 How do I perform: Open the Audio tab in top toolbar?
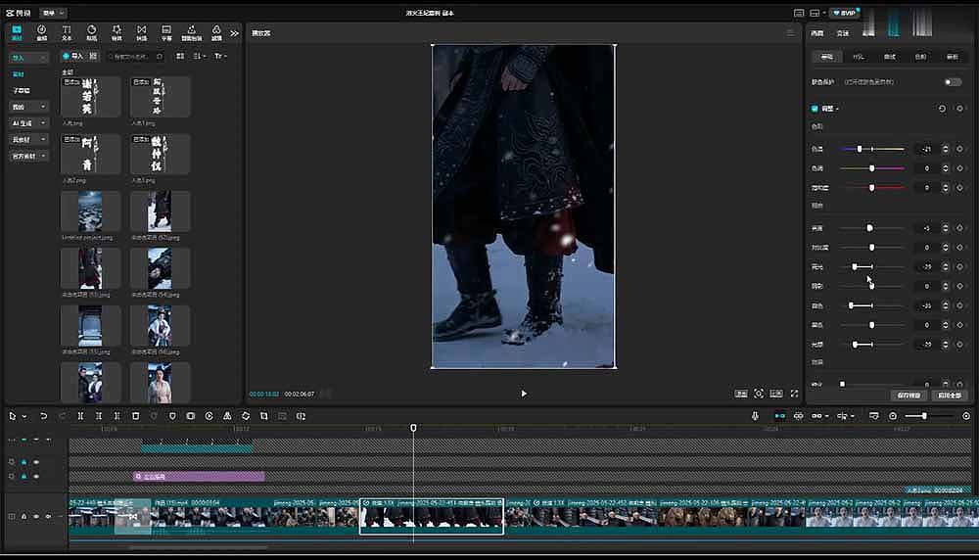[41, 32]
